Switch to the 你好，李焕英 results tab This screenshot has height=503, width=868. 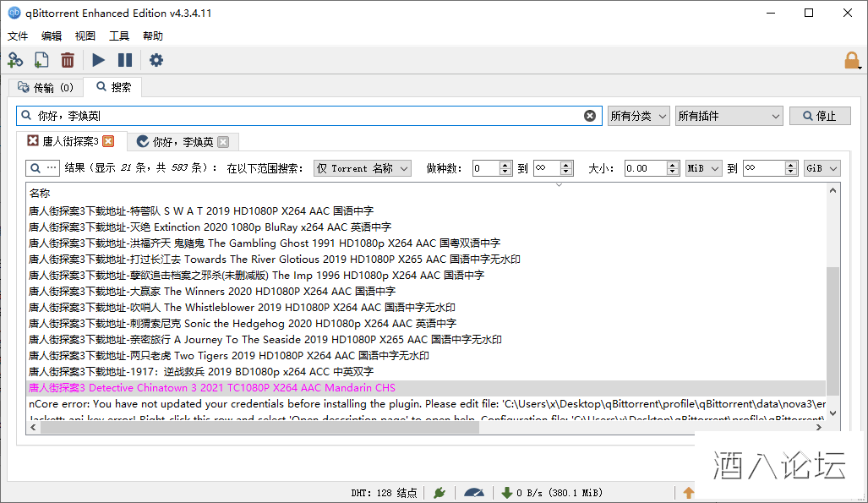[x=183, y=142]
